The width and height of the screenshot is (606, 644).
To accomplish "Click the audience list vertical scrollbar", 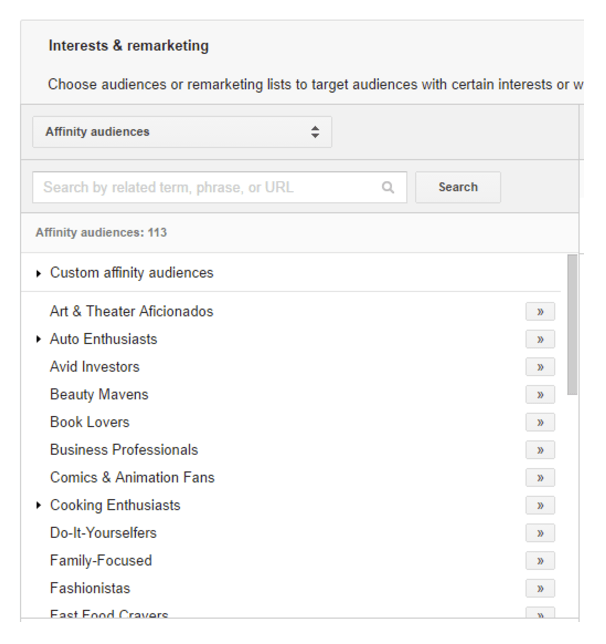I will coord(572,325).
